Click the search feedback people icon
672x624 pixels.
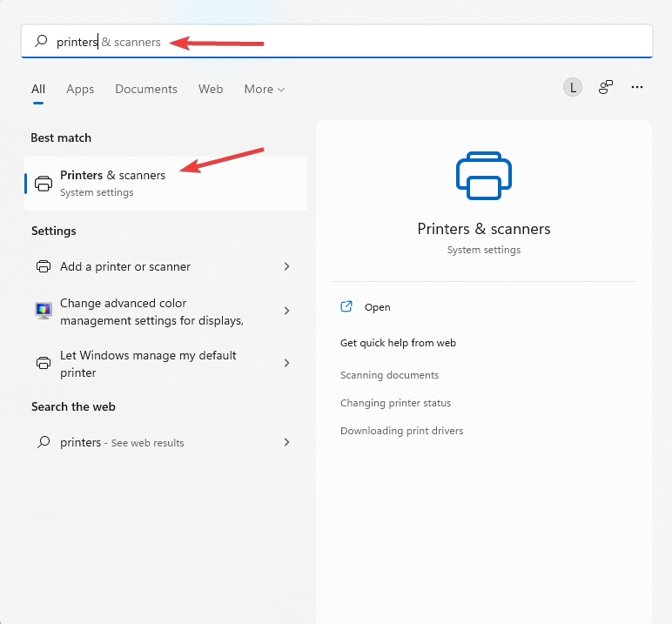pos(606,87)
